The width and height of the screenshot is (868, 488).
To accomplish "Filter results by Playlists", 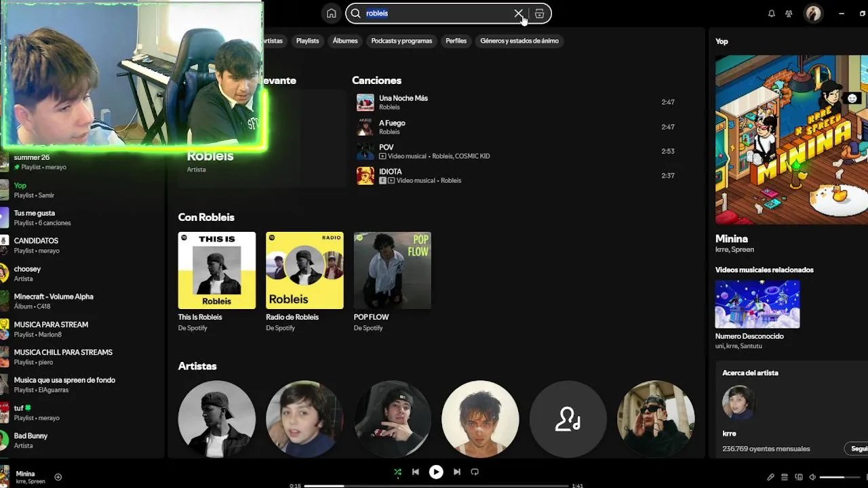I will tap(307, 41).
